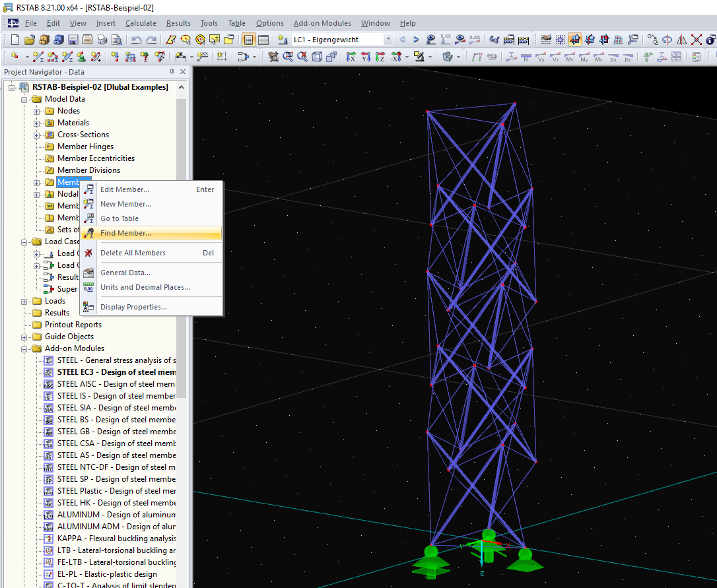Open STEEL EC3 design module item
The image size is (717, 588).
click(116, 372)
